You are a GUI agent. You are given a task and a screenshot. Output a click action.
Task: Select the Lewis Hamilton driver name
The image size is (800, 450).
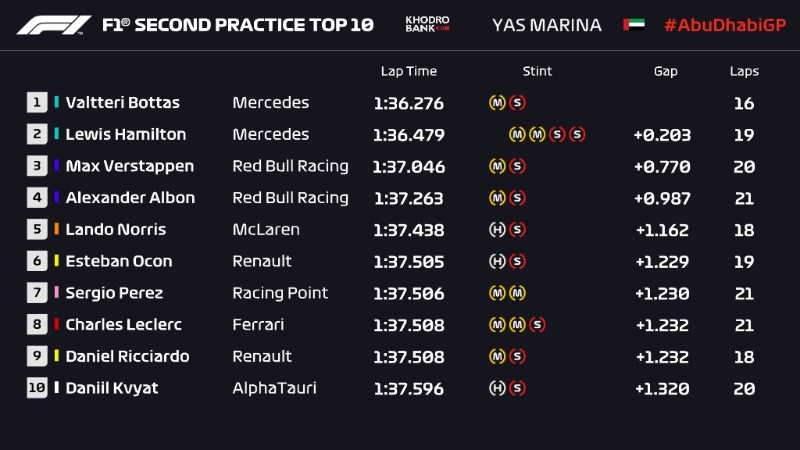pyautogui.click(x=125, y=134)
